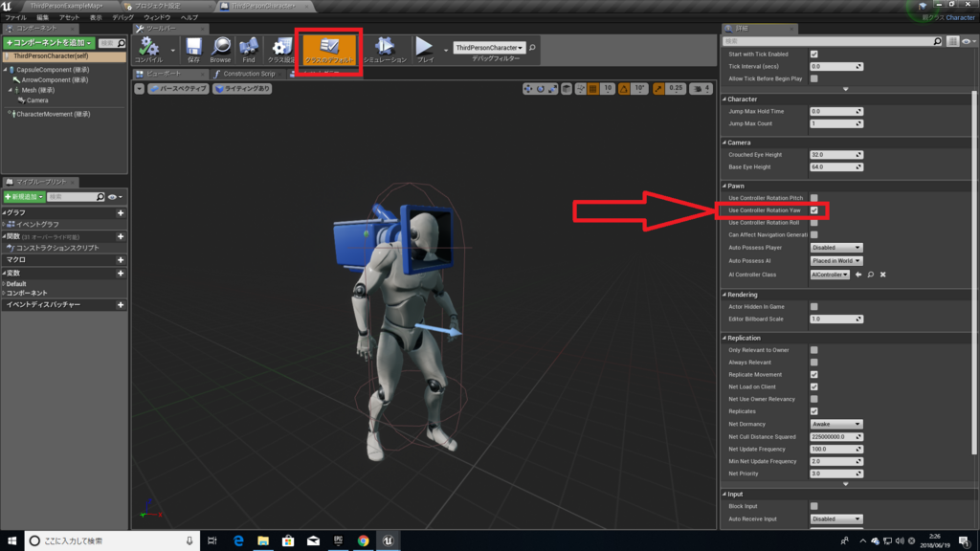The width and height of the screenshot is (980, 551).
Task: Open Find in blueprint tool
Action: point(249,50)
